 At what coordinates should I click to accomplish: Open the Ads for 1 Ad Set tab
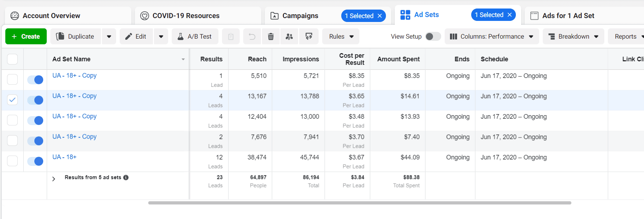coord(568,16)
